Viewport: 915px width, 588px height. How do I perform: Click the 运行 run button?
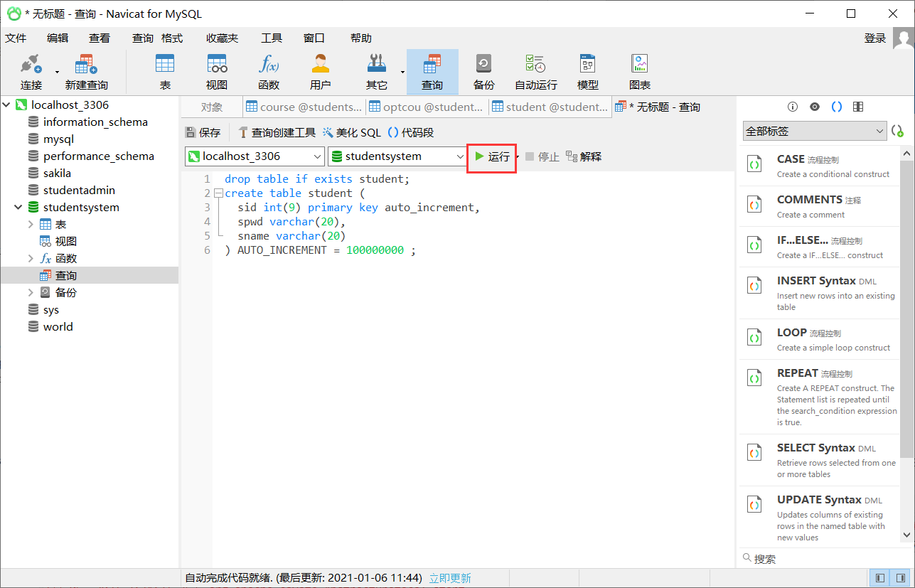(x=492, y=157)
